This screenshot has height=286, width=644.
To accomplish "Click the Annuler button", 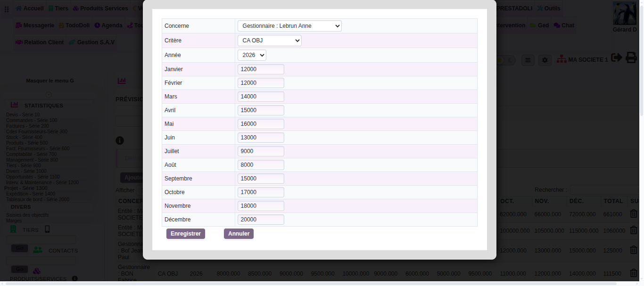I will click(239, 234).
